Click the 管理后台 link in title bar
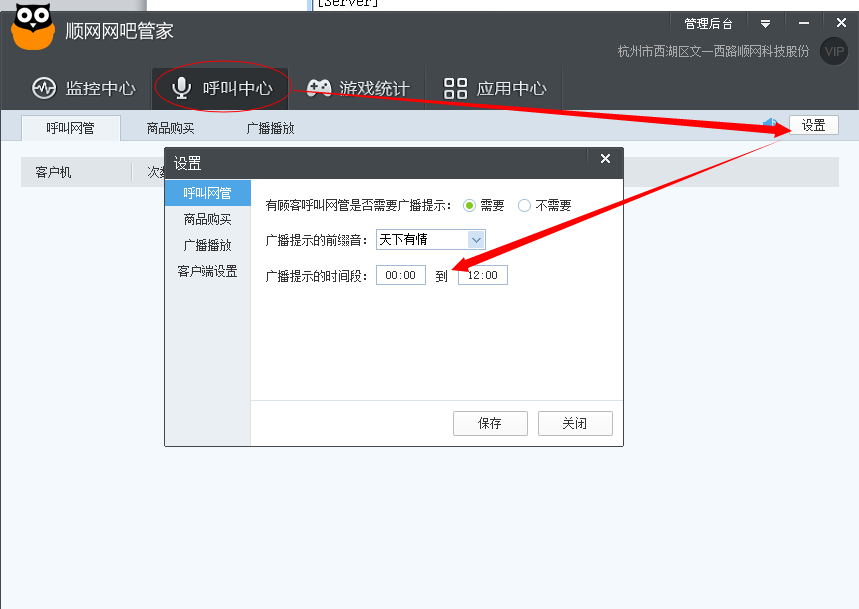This screenshot has width=859, height=609. [x=708, y=23]
